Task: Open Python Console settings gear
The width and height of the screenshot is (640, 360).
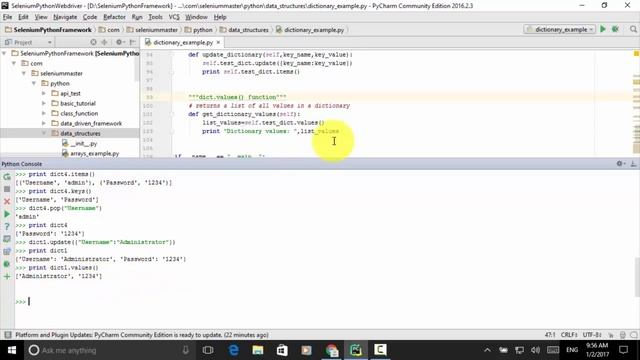Action: coord(620,164)
